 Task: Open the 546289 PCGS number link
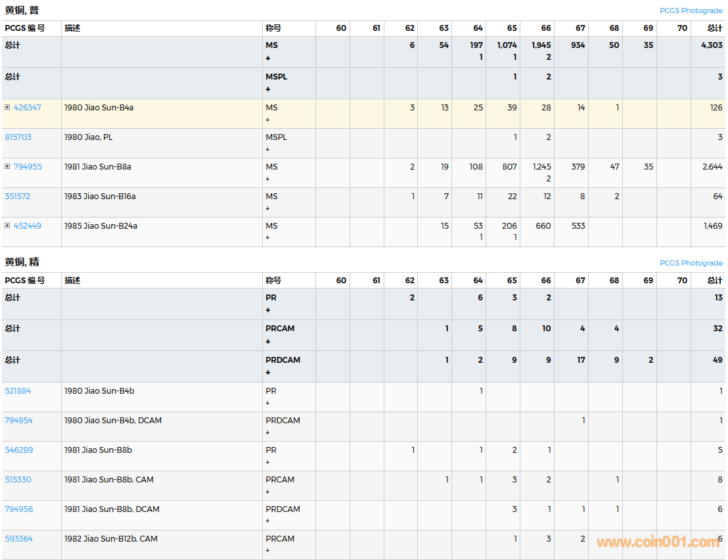(18, 450)
